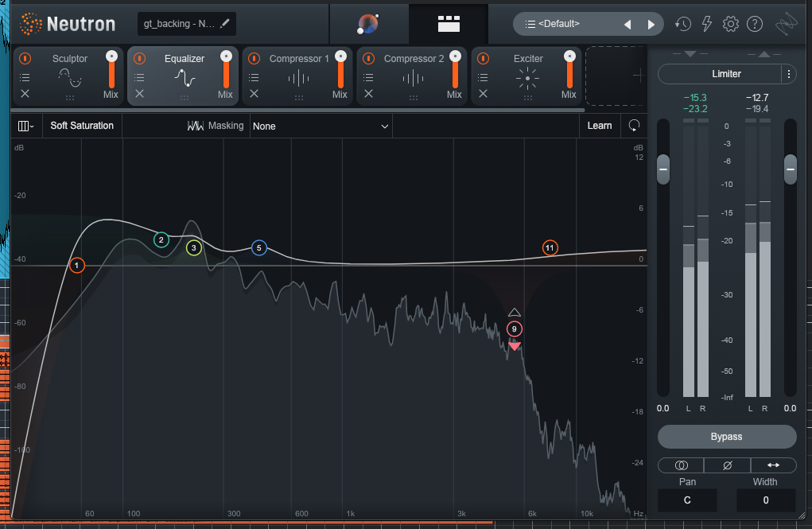Viewport: 812px width, 529px height.
Task: Click the iZotope logo icon
Action: tap(786, 24)
